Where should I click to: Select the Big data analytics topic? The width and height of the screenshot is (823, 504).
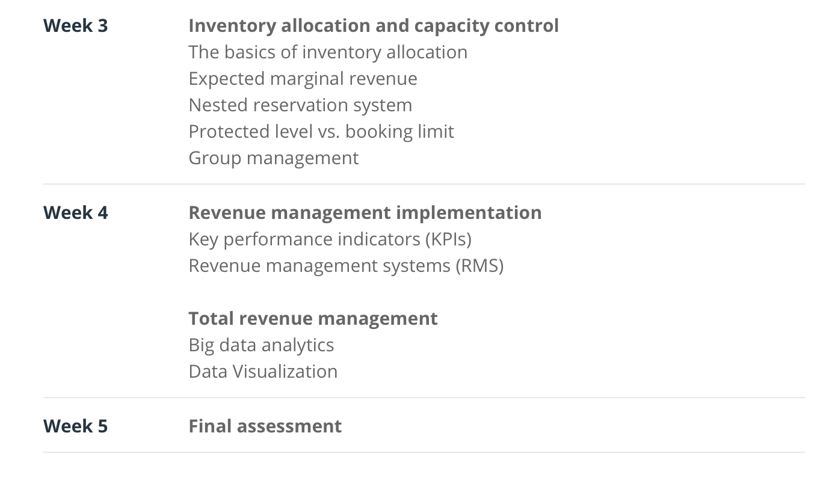pyautogui.click(x=261, y=345)
